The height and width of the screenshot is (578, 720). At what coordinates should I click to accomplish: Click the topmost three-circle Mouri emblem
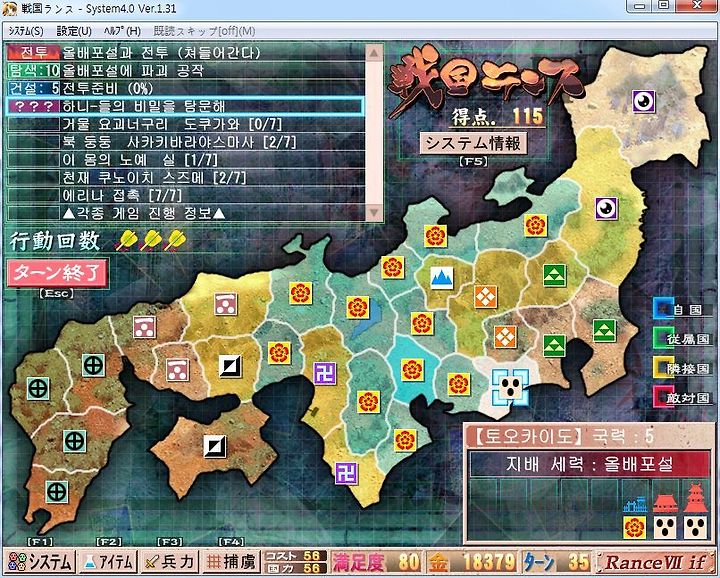pos(225,304)
